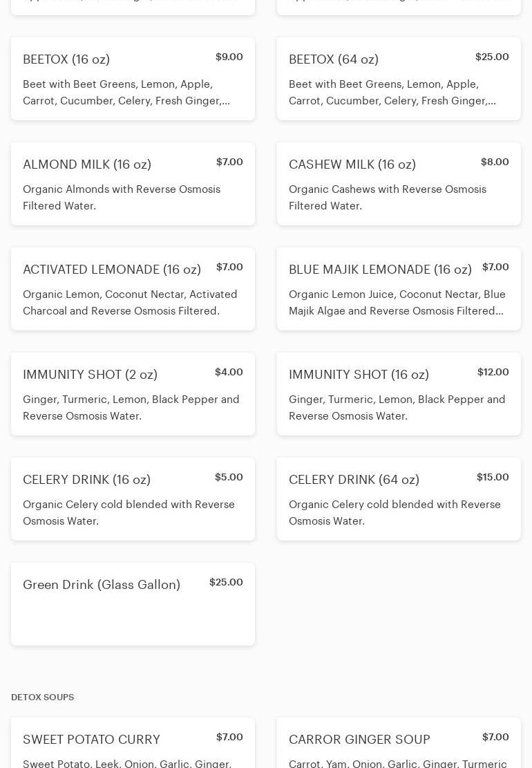Select CELERY DRINK (64 oz) card

click(x=399, y=499)
